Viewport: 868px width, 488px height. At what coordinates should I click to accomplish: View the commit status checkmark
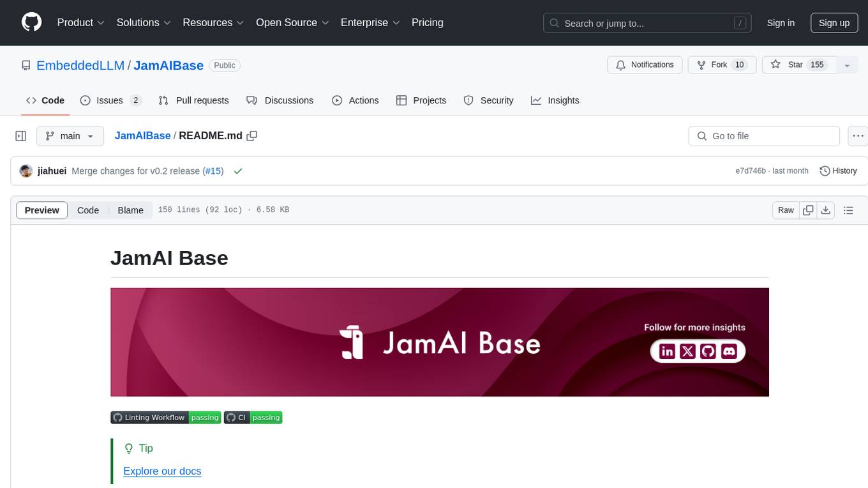238,171
